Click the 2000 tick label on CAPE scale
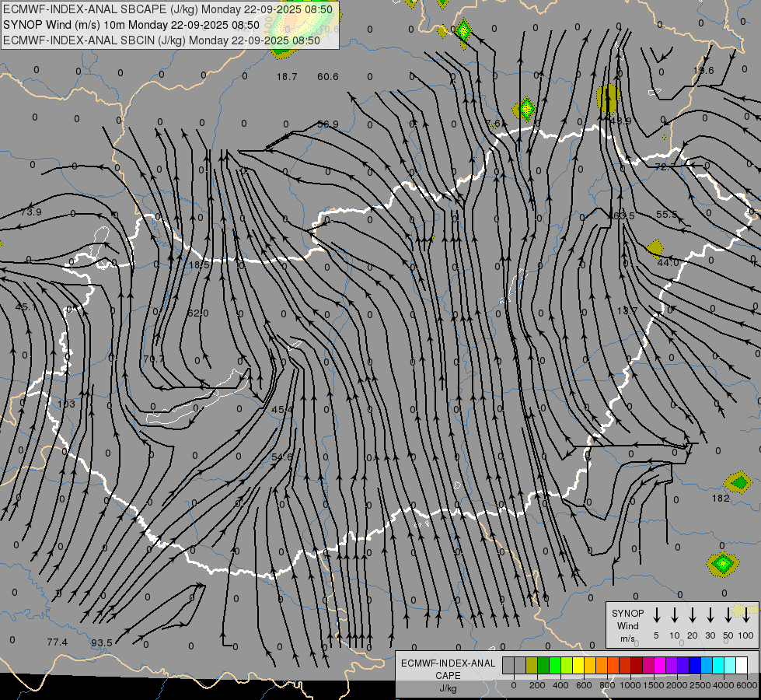The width and height of the screenshot is (761, 700). coord(677,685)
